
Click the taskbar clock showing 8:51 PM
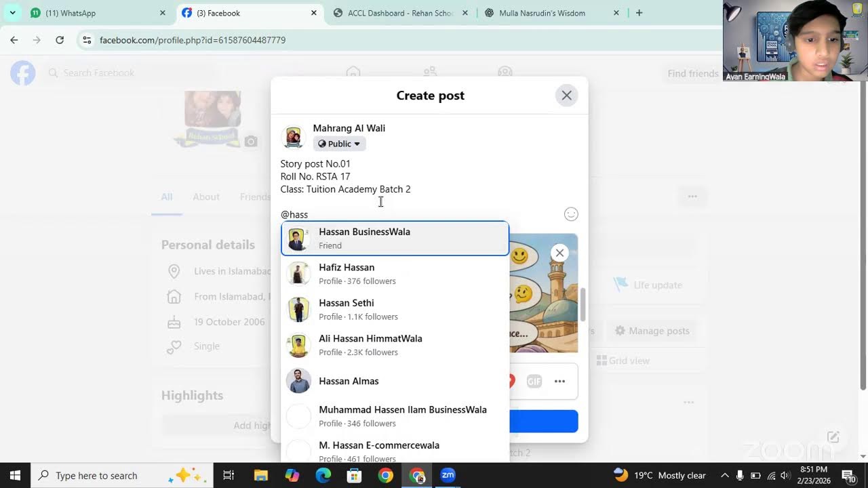[814, 475]
